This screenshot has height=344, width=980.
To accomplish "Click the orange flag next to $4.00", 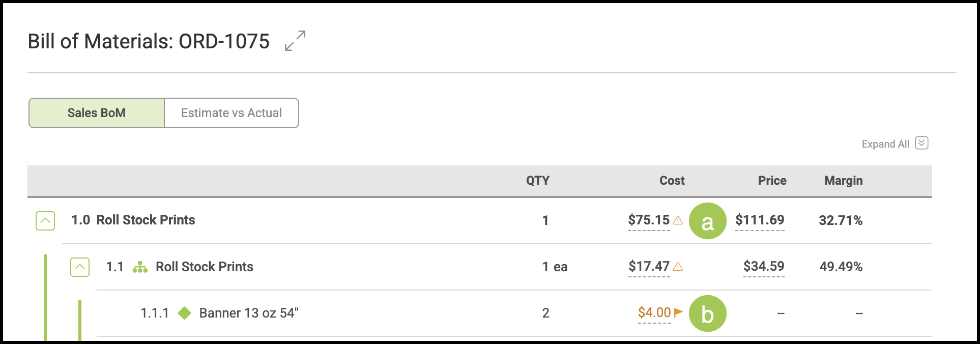I will pyautogui.click(x=678, y=312).
